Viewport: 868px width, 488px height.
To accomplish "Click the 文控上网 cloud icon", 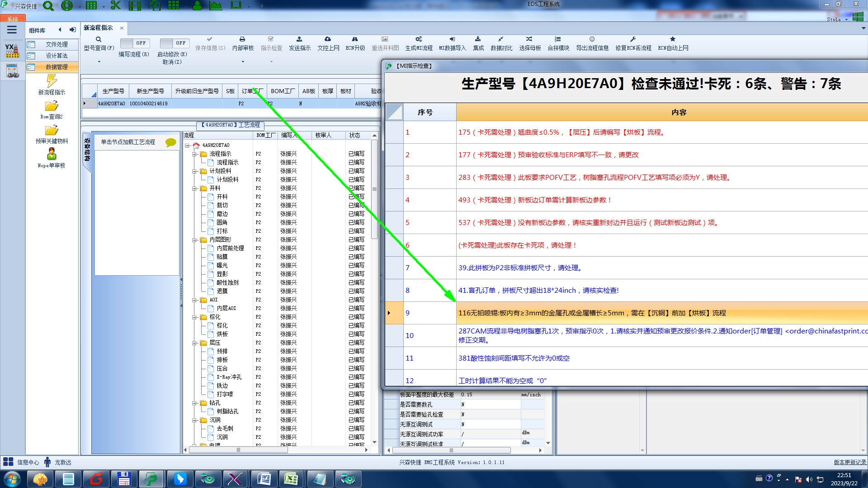I will point(328,39).
